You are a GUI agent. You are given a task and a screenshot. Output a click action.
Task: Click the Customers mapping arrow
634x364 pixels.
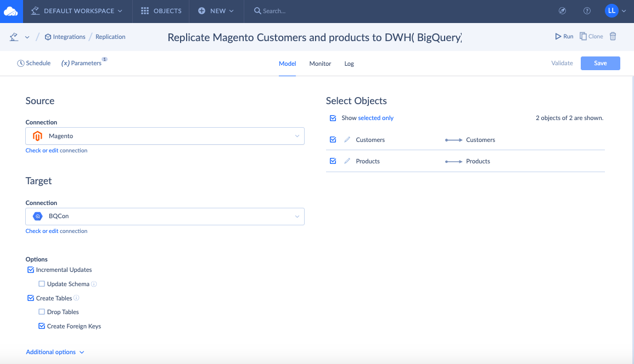[453, 140]
